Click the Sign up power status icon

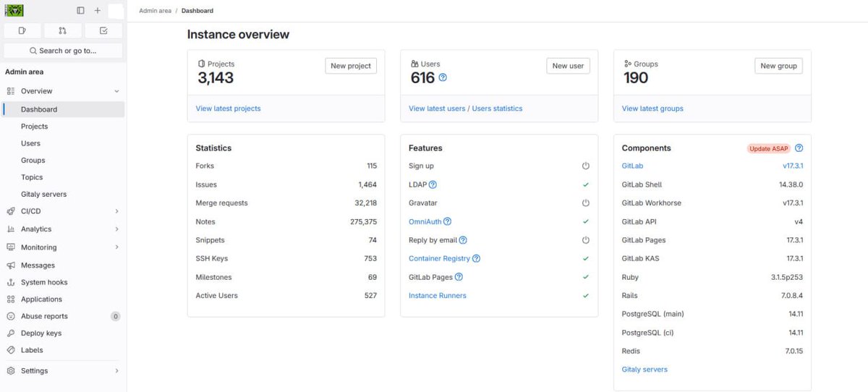click(586, 166)
